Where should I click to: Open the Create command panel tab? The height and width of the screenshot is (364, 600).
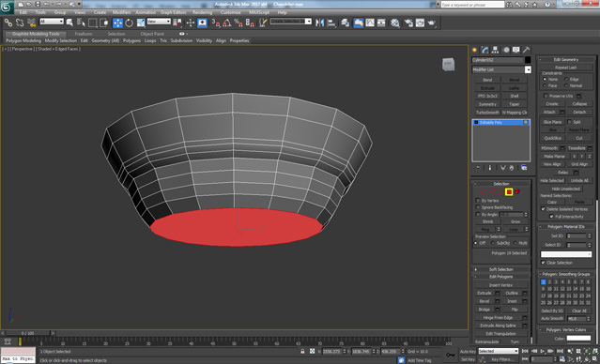[x=475, y=50]
